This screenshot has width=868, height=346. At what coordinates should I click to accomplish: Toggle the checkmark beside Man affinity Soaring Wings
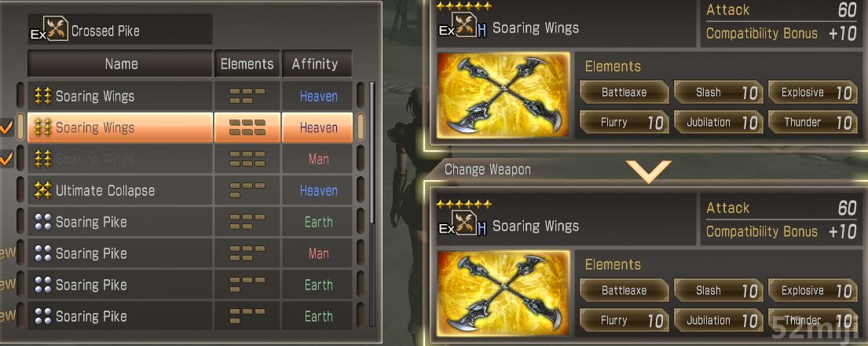coord(6,159)
